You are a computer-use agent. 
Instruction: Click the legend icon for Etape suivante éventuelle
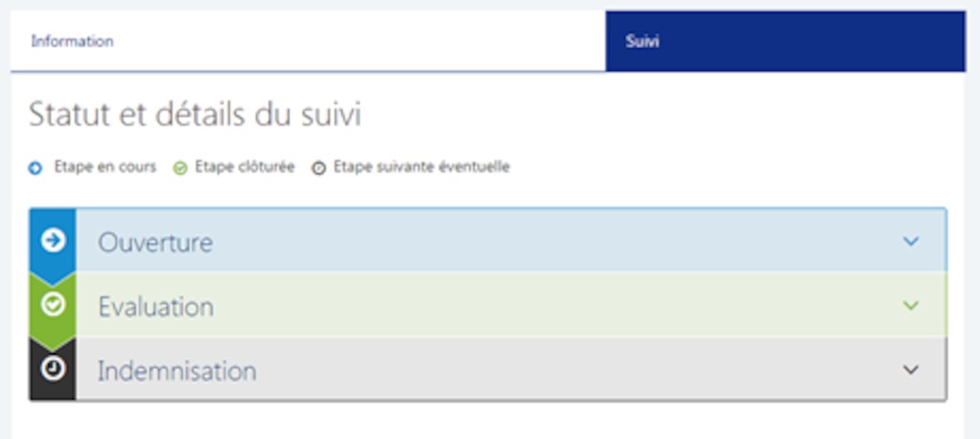(x=319, y=168)
